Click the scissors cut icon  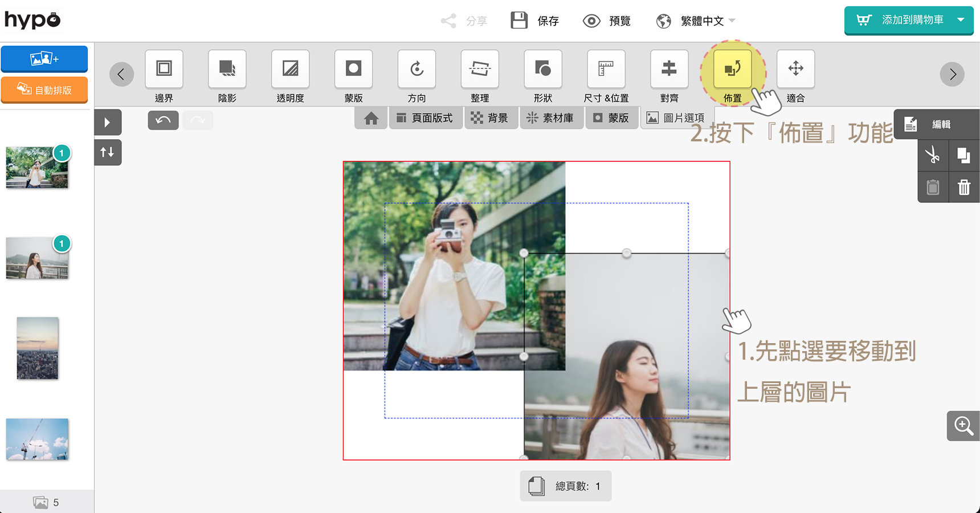click(933, 155)
